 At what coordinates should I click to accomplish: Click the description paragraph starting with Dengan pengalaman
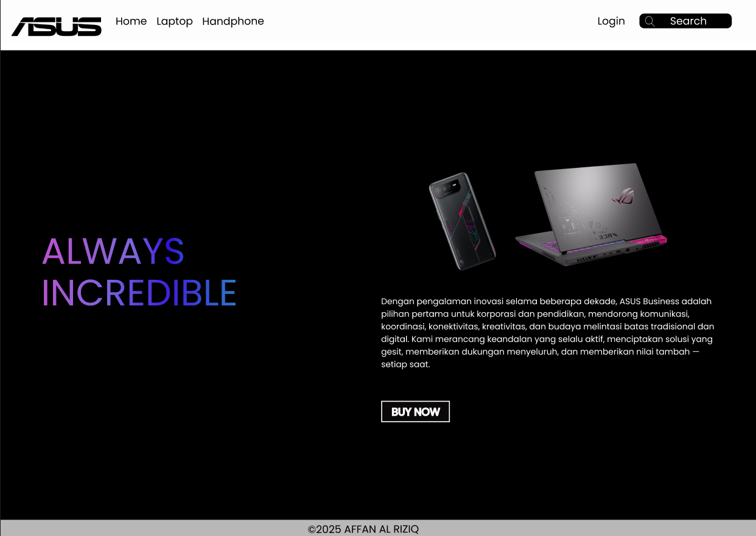click(x=548, y=333)
